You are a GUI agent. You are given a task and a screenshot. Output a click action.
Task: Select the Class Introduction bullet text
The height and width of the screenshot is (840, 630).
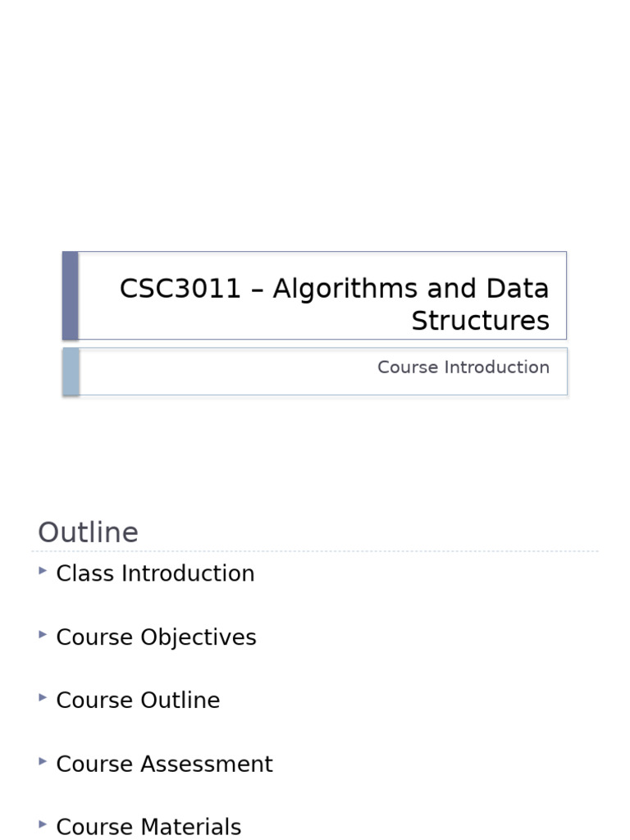pos(155,573)
